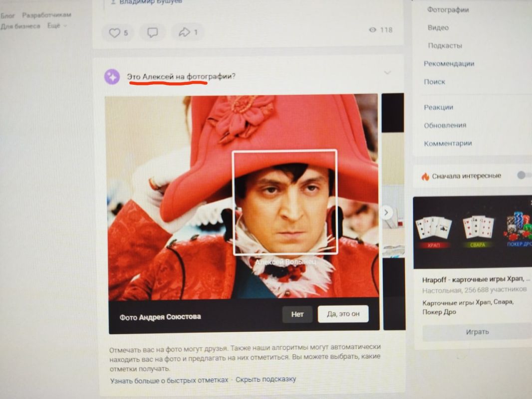Click the Играть button in the ad
The image size is (532, 399).
478,332
